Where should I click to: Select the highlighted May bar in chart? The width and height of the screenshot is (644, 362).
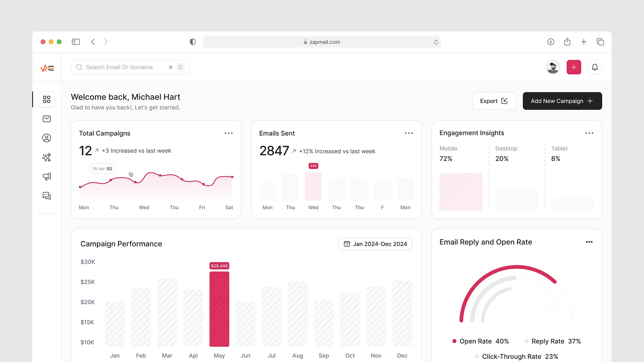coord(219,309)
